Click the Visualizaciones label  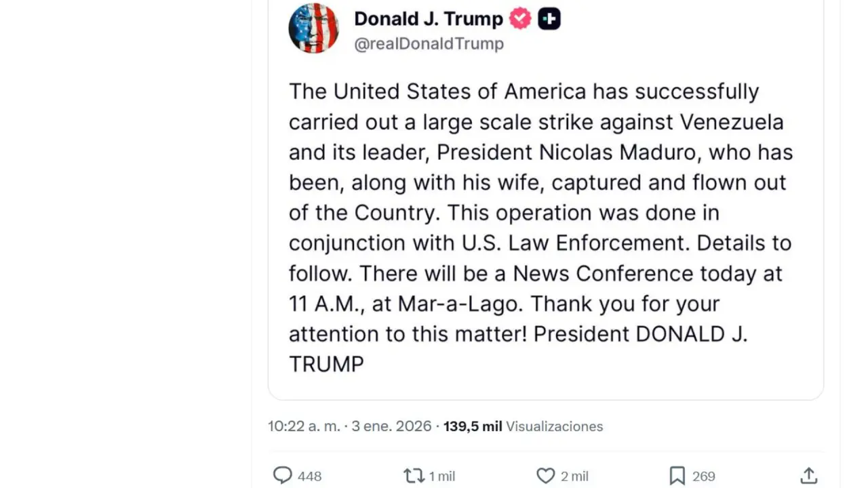click(554, 426)
